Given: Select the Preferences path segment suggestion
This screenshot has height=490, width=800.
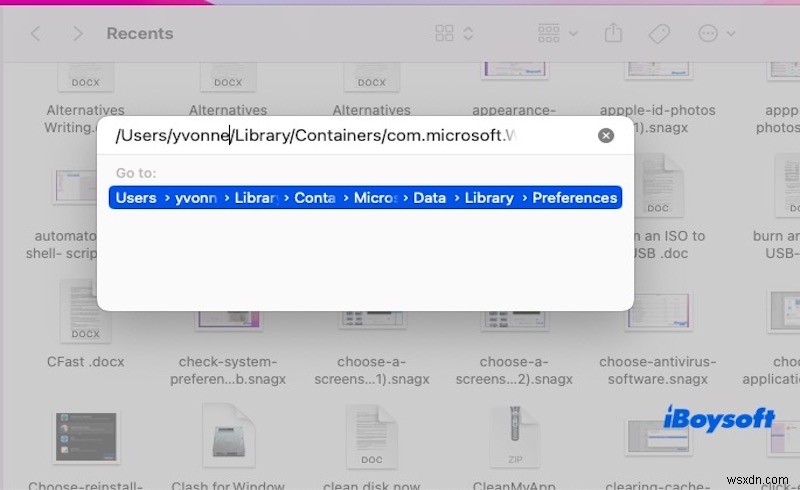Looking at the screenshot, I should (574, 198).
